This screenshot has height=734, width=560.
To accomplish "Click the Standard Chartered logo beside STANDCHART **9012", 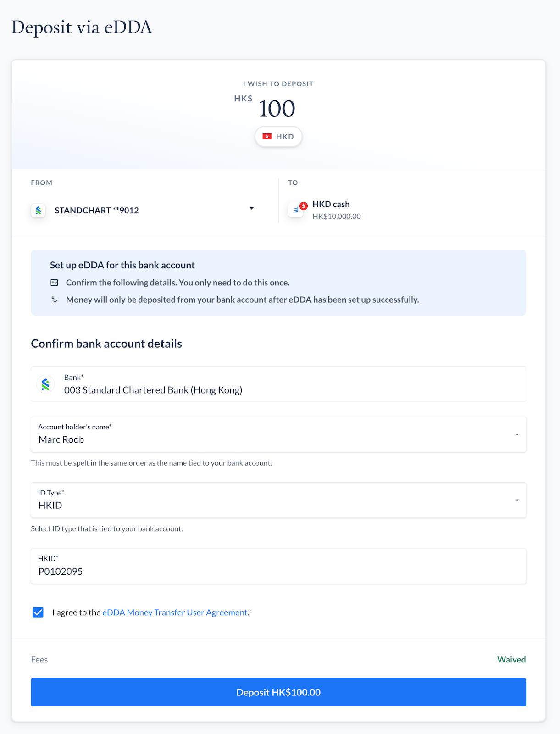I will 39,210.
